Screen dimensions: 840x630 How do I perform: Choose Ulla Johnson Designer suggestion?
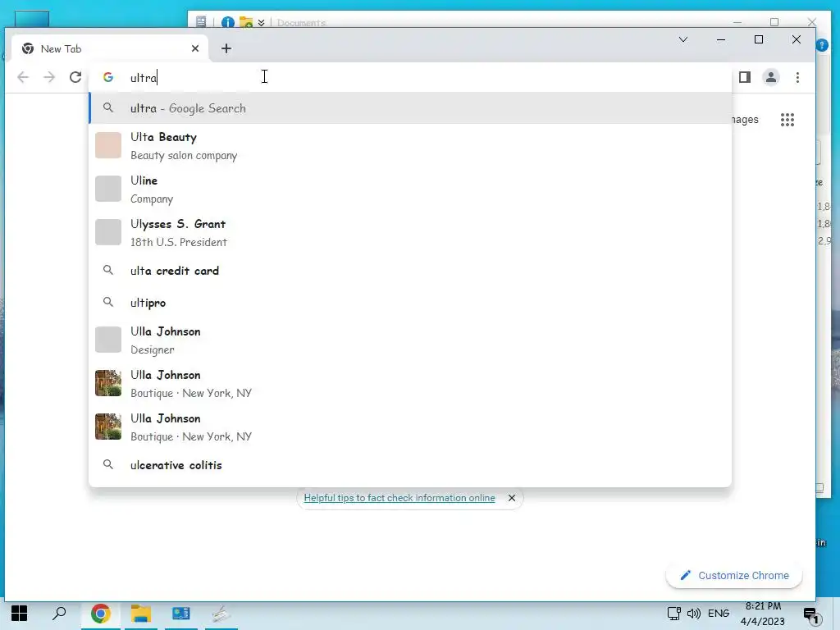(410, 340)
